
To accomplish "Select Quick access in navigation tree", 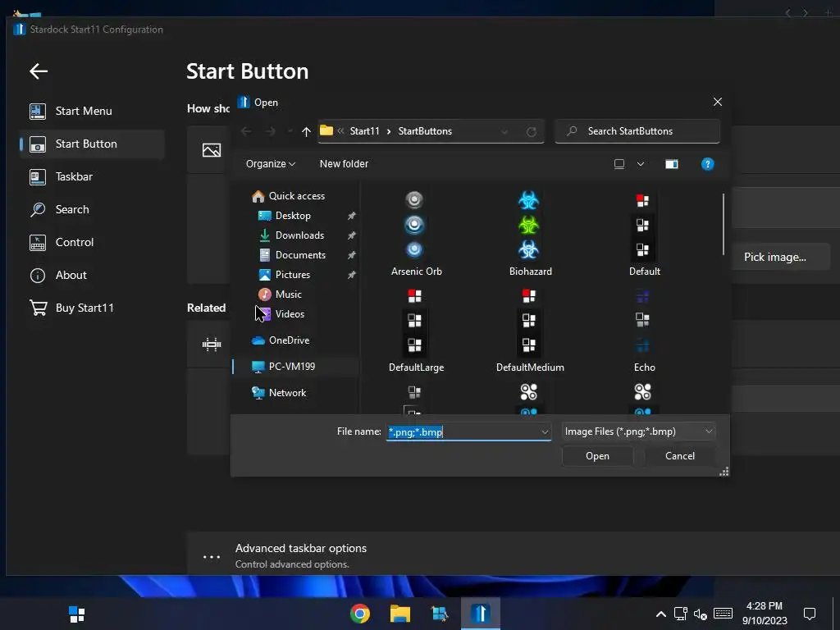I will (296, 196).
